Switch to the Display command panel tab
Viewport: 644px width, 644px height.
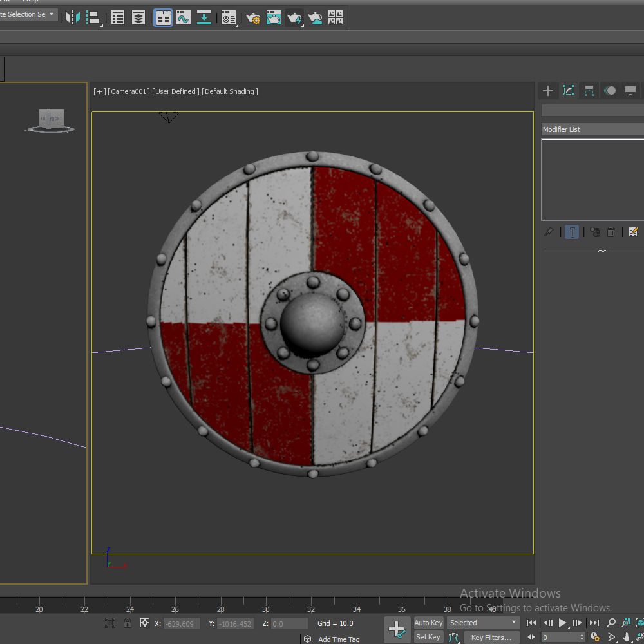(630, 91)
